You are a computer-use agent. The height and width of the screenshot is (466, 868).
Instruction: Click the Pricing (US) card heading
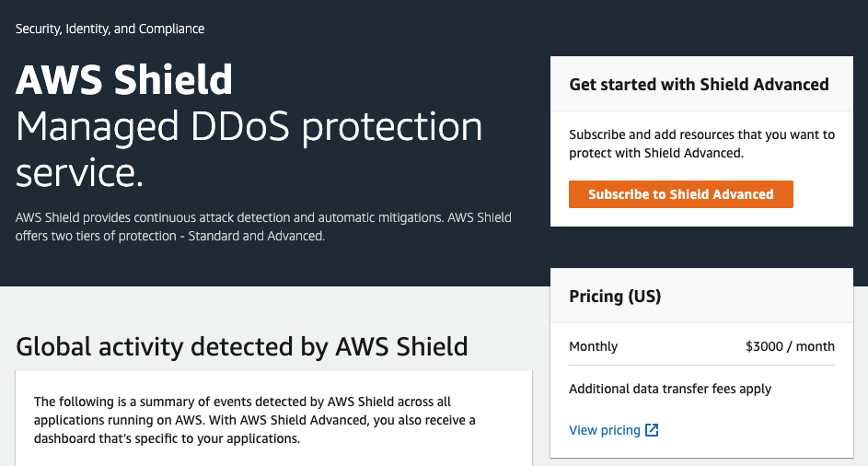click(x=615, y=297)
